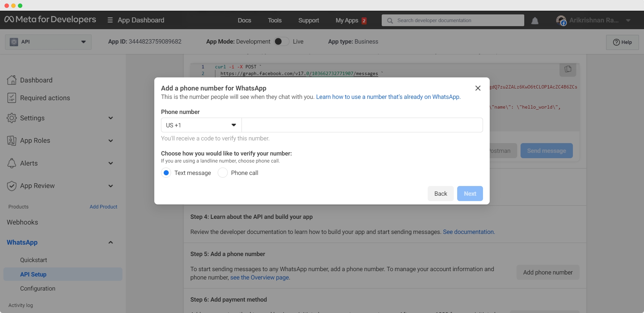This screenshot has width=644, height=313.
Task: Click the user profile avatar
Action: 561,20
